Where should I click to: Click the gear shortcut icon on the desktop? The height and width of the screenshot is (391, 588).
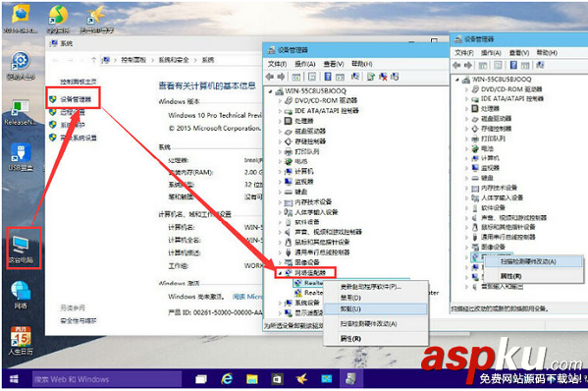pyautogui.click(x=21, y=66)
